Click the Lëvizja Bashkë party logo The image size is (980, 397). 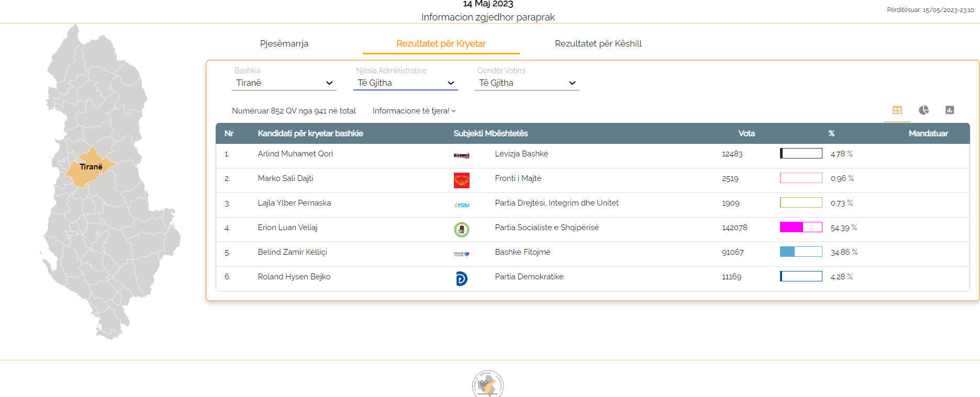461,155
